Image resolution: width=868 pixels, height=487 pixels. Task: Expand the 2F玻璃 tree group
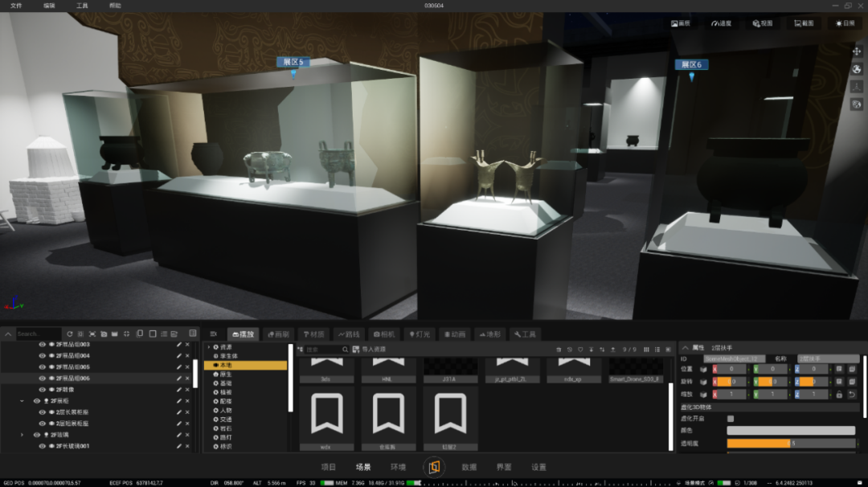click(x=23, y=435)
